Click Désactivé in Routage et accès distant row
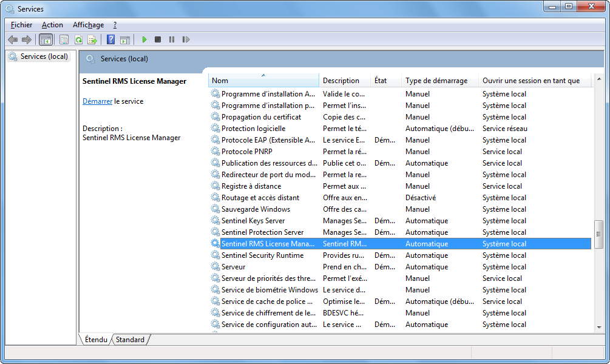The width and height of the screenshot is (610, 364). 421,198
